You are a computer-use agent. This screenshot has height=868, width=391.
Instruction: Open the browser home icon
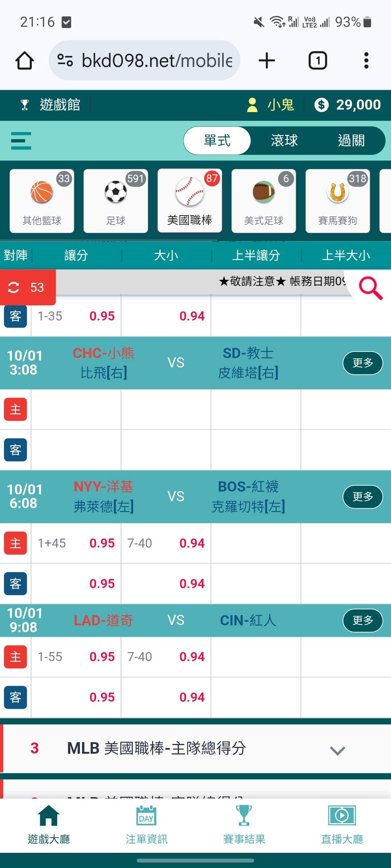(25, 60)
